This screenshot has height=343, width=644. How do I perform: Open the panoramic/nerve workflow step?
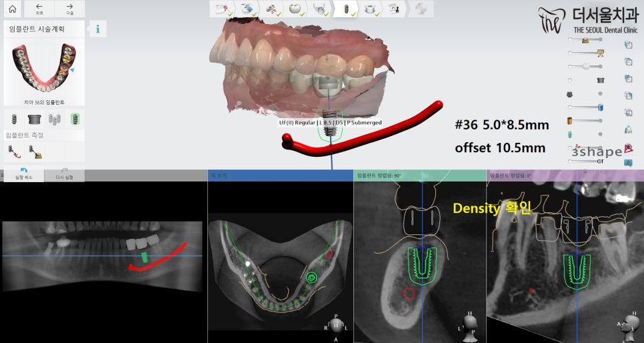[319, 9]
